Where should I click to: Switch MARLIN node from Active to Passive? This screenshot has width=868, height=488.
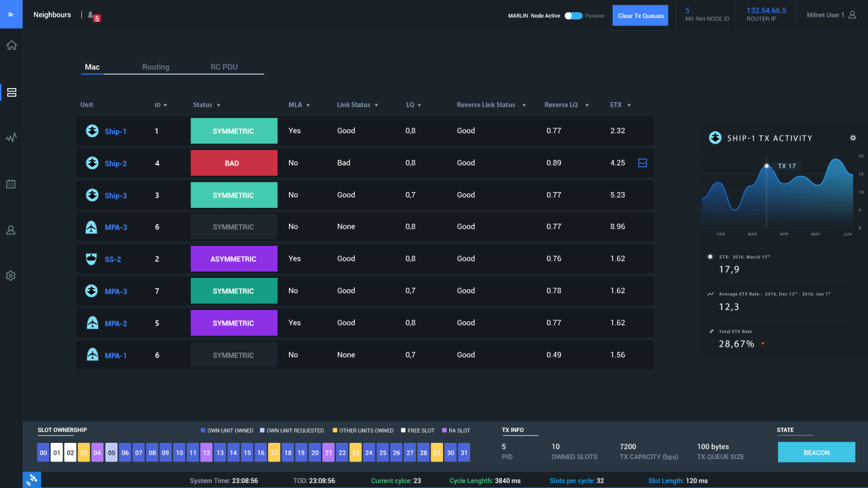coord(573,16)
